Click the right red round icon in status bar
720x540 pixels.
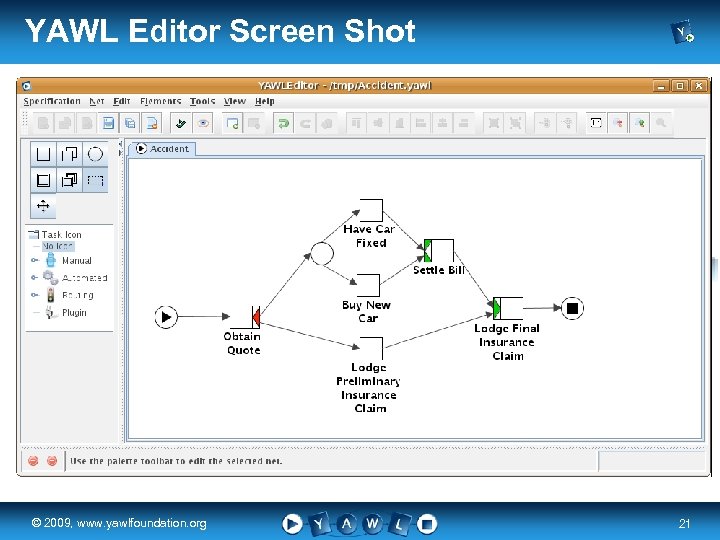52,461
